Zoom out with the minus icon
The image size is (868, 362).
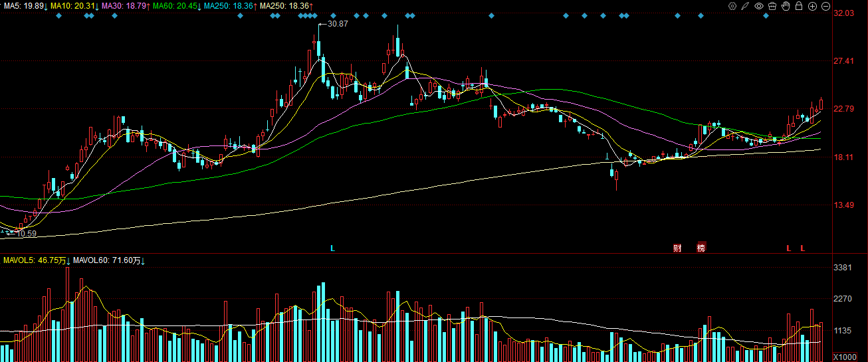(x=825, y=6)
